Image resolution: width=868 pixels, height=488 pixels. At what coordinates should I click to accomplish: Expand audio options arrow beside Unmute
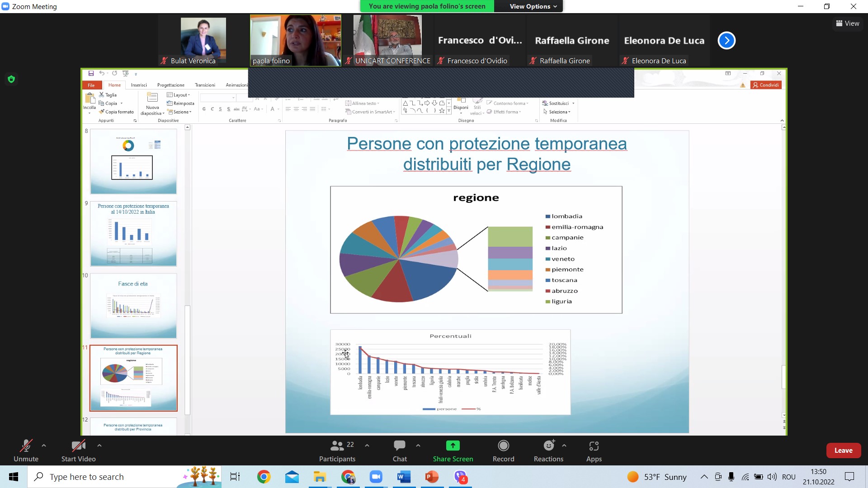point(44,446)
